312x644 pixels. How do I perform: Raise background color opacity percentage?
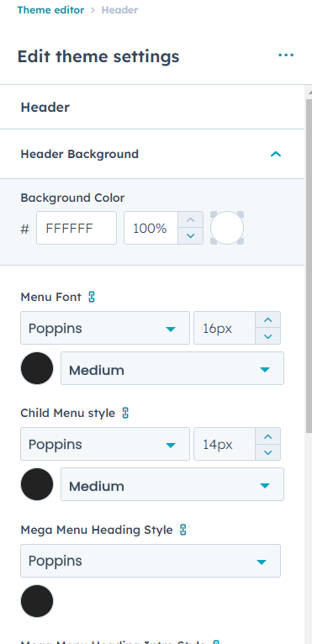coord(190,219)
